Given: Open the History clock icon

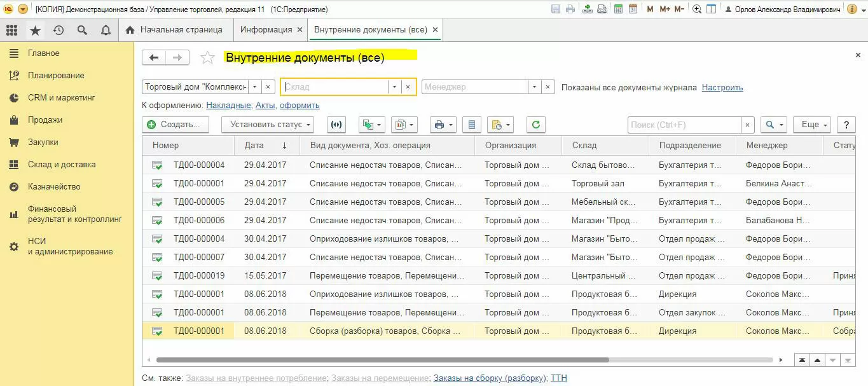Looking at the screenshot, I should tap(59, 30).
